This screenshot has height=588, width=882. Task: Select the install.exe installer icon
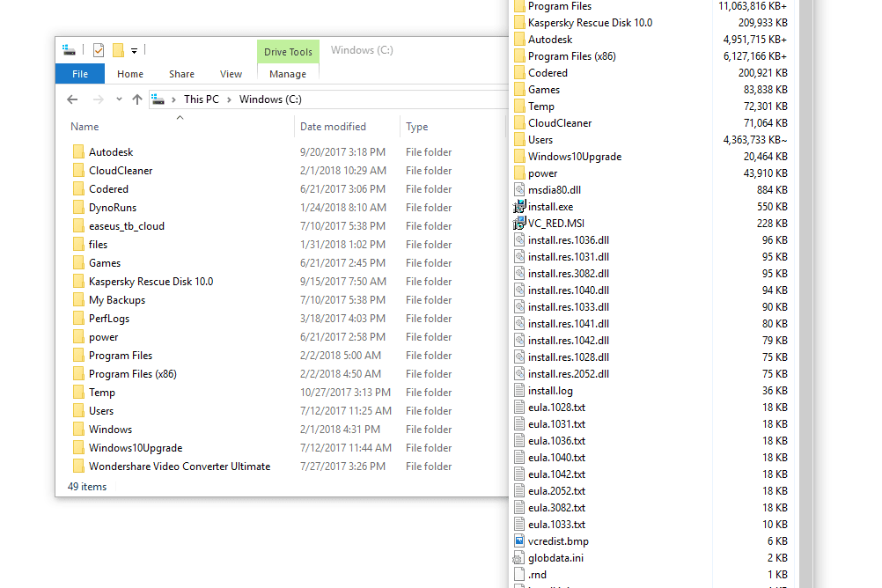tap(519, 207)
